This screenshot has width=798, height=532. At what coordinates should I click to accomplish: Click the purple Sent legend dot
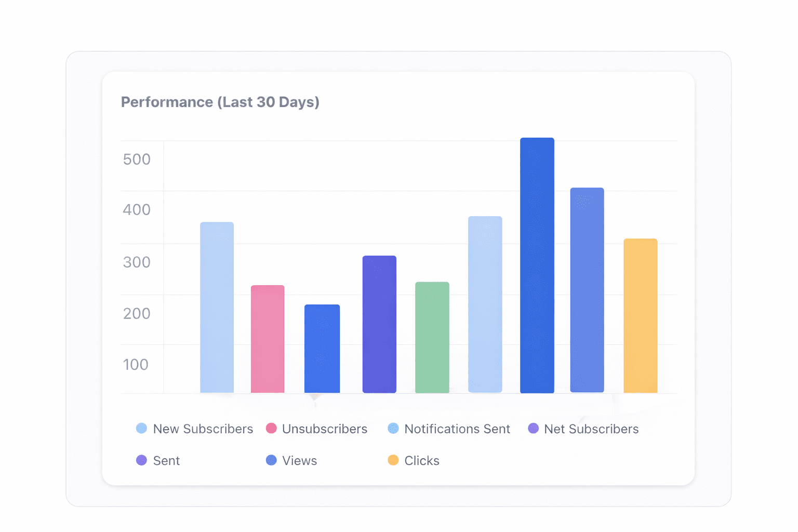pyautogui.click(x=141, y=460)
